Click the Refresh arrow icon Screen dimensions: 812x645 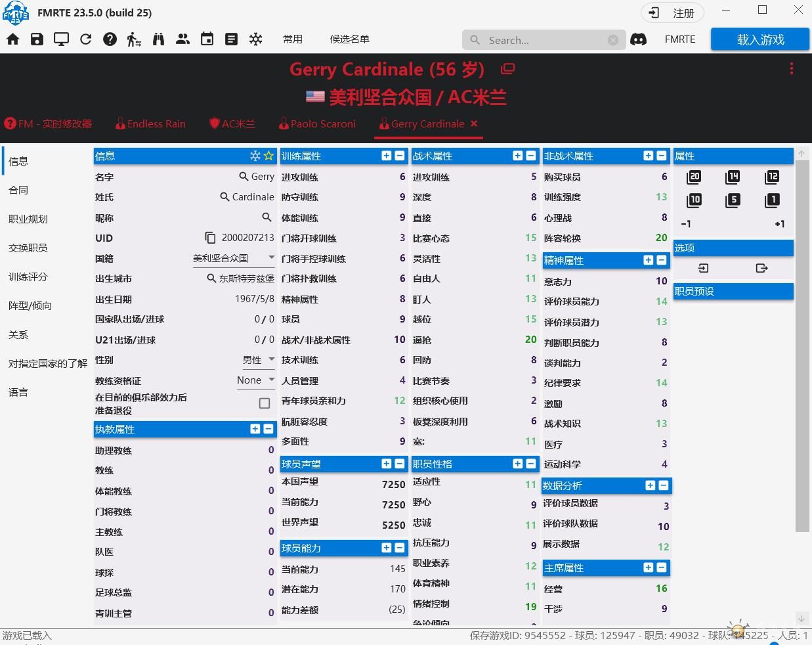86,39
